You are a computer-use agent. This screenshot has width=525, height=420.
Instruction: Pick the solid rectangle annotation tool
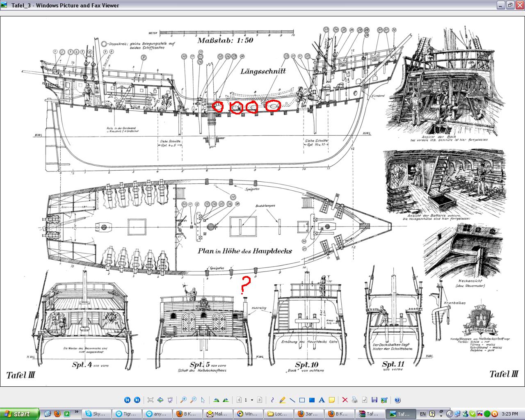point(312,400)
